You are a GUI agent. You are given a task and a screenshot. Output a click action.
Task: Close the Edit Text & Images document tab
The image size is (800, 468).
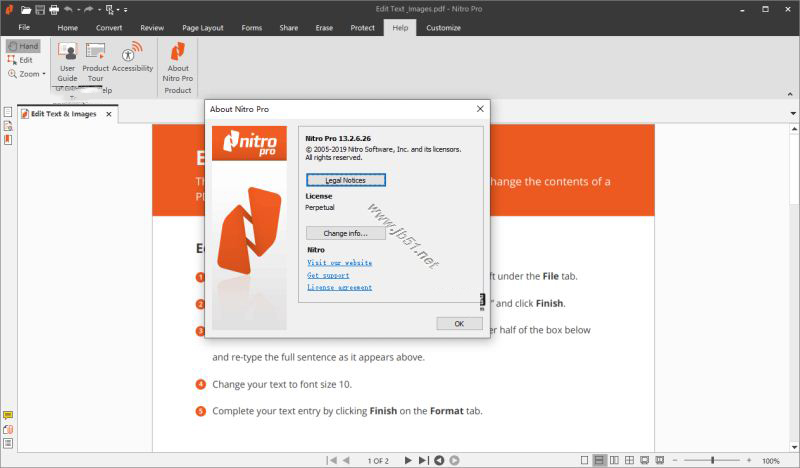[x=109, y=114]
